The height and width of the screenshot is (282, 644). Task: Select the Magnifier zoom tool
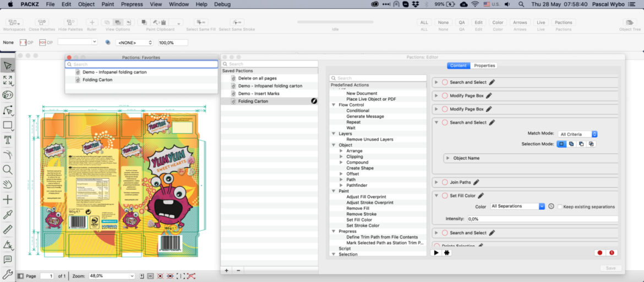click(x=7, y=169)
